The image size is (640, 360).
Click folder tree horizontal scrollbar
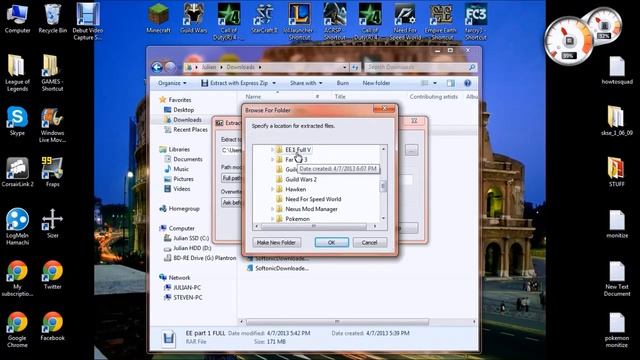314,226
